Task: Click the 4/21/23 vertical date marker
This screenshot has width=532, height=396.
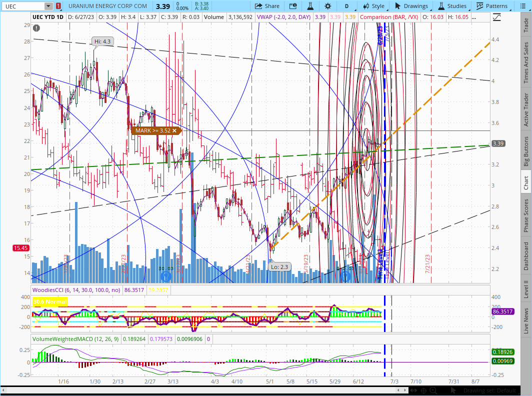Action: click(x=248, y=264)
